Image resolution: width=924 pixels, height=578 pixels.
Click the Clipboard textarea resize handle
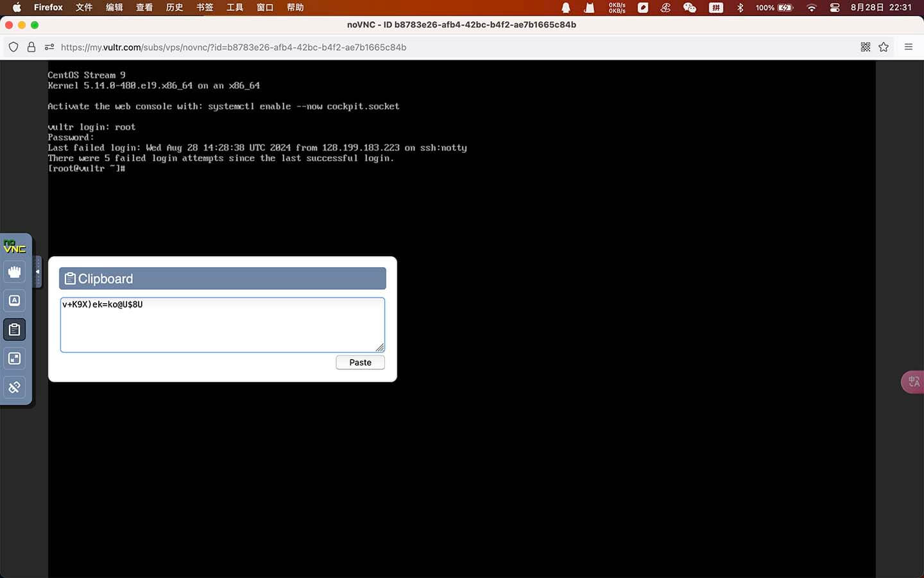[380, 347]
